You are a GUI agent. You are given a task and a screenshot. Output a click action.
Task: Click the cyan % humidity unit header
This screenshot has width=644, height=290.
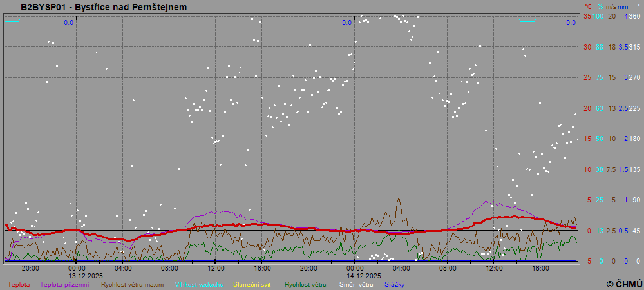pos(600,6)
